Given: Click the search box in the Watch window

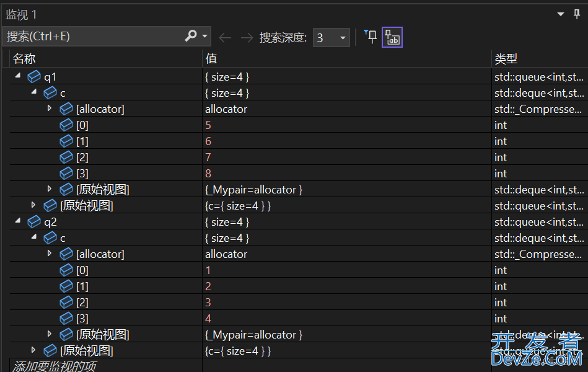Looking at the screenshot, I should 107,37.
